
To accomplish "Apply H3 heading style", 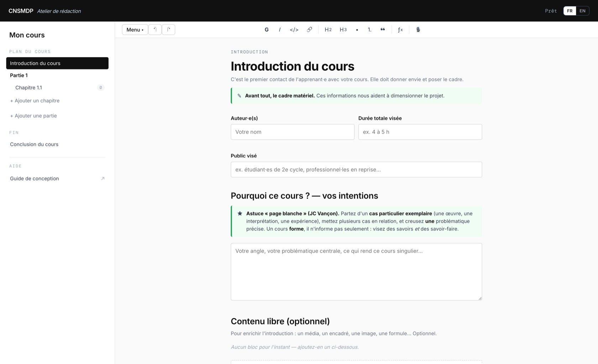I will click(x=343, y=30).
